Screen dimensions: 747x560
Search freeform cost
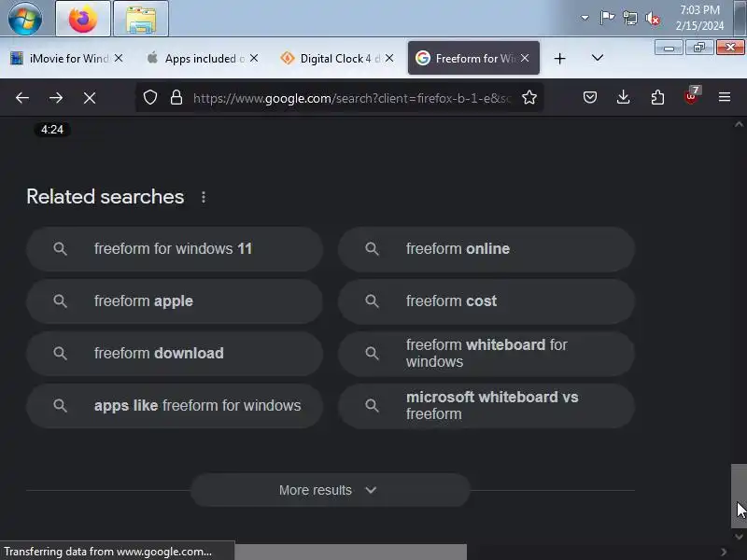[x=486, y=301]
